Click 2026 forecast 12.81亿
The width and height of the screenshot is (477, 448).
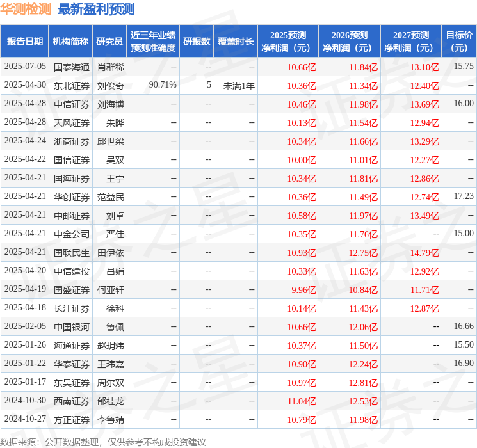363,383
